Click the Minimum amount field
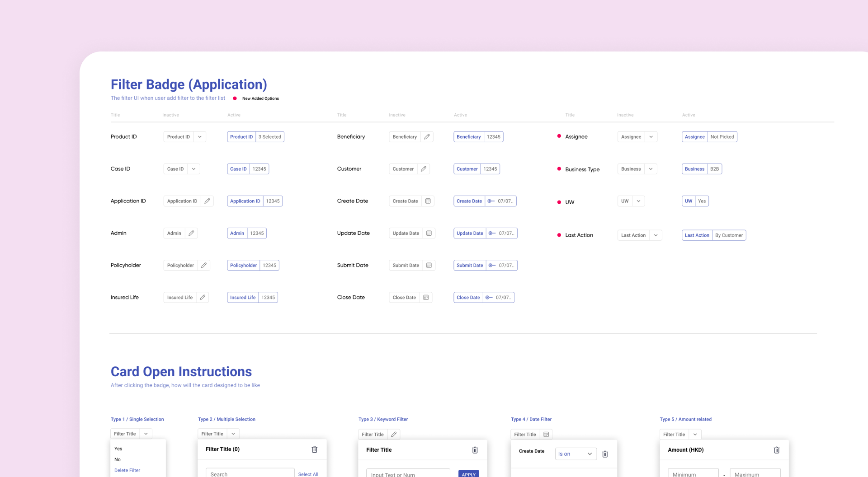Image resolution: width=868 pixels, height=477 pixels. [x=693, y=473]
